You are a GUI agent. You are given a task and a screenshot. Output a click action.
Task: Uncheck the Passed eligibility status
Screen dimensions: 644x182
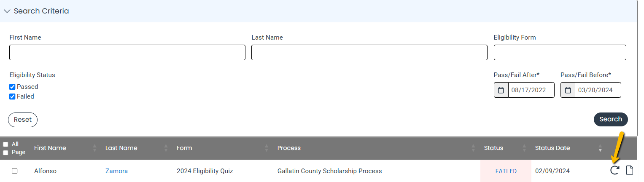tap(12, 87)
